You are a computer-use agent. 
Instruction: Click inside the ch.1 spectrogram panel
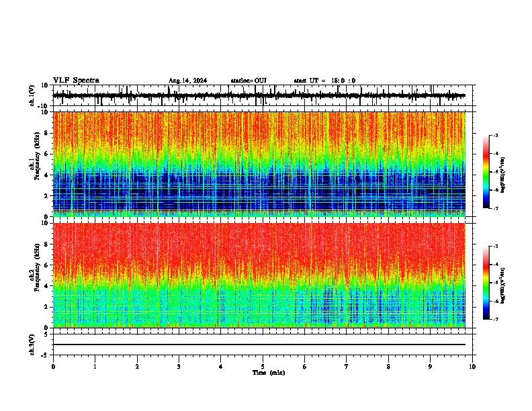[259, 164]
